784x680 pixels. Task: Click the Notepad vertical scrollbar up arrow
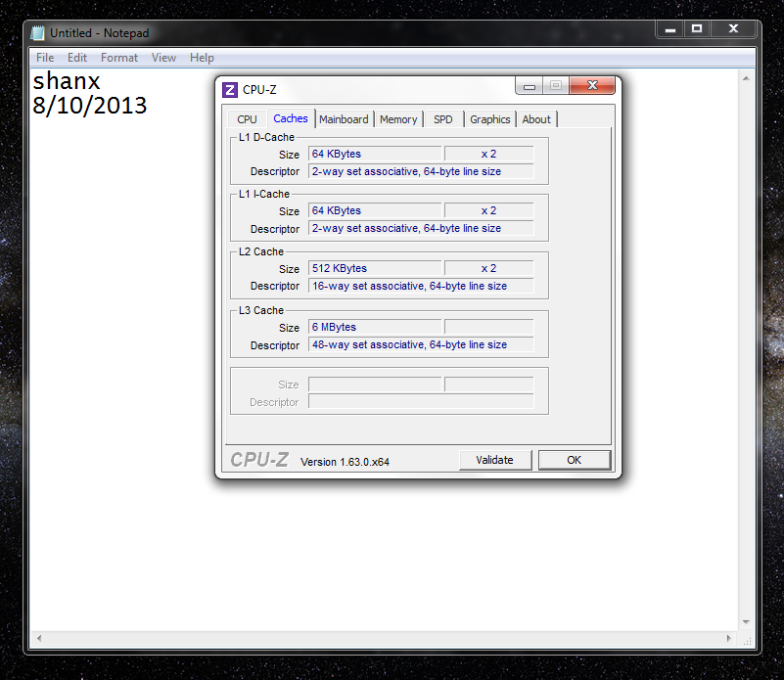746,77
